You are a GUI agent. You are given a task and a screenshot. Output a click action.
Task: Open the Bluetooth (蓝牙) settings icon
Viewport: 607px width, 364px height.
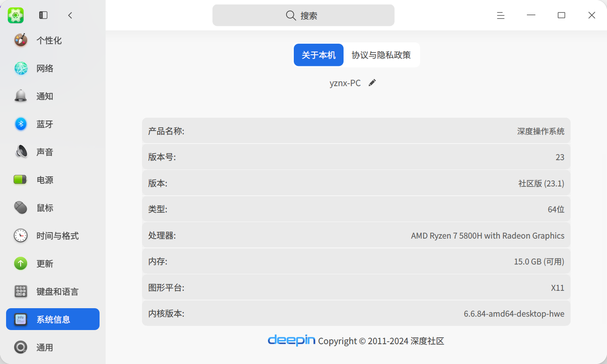pos(21,124)
